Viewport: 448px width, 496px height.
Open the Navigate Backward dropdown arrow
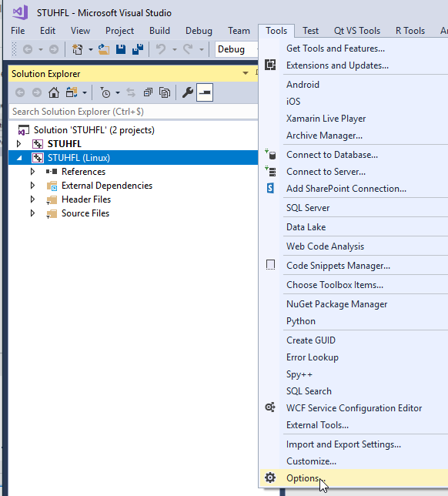point(41,49)
